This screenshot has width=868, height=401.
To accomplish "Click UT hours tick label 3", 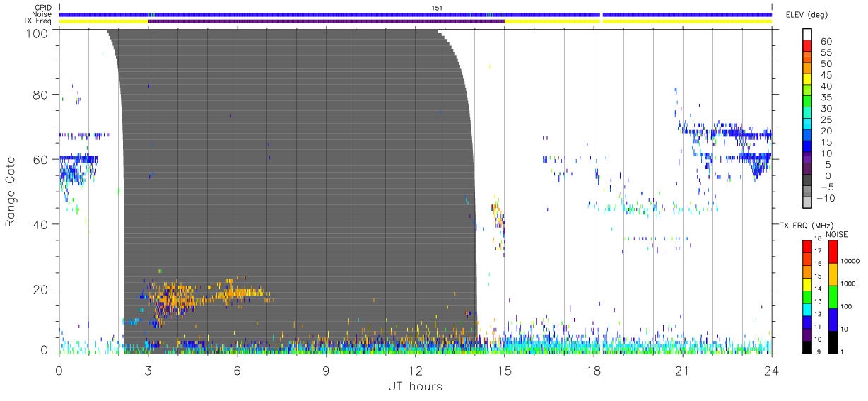I will (x=148, y=371).
